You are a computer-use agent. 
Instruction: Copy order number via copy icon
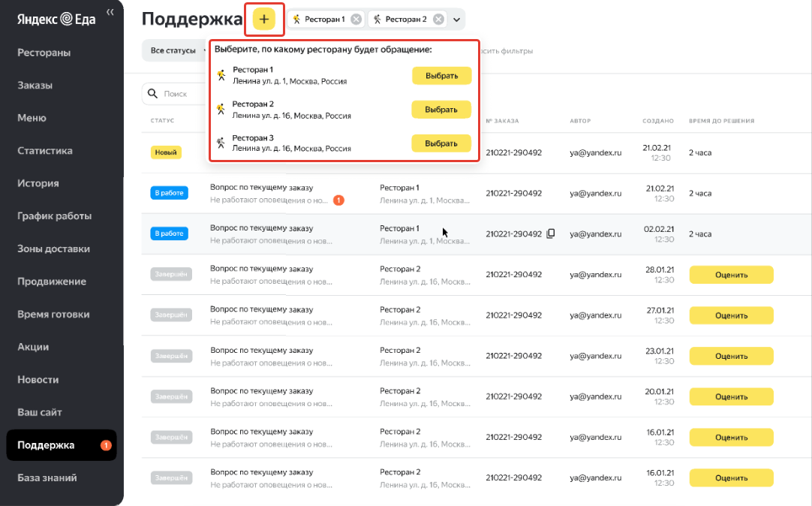551,233
